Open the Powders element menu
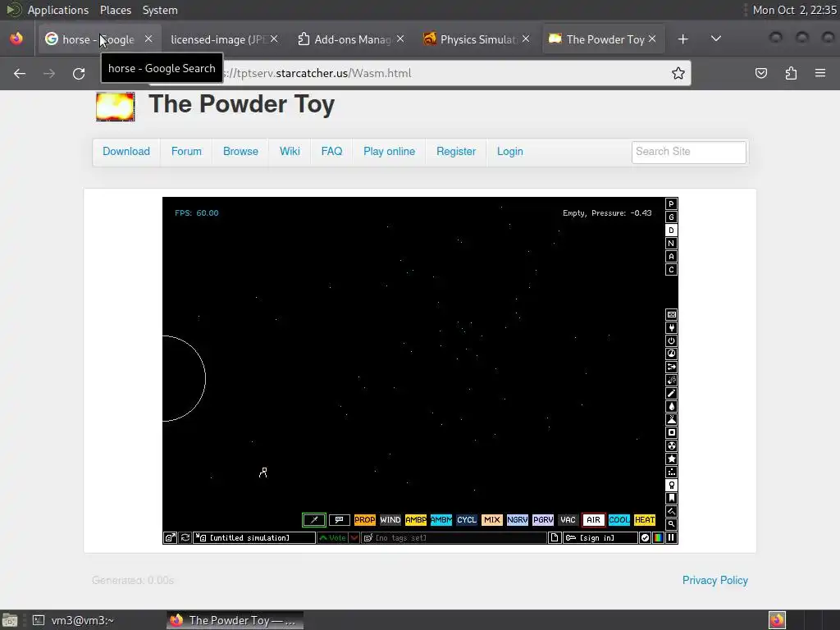840x630 pixels. [671, 419]
